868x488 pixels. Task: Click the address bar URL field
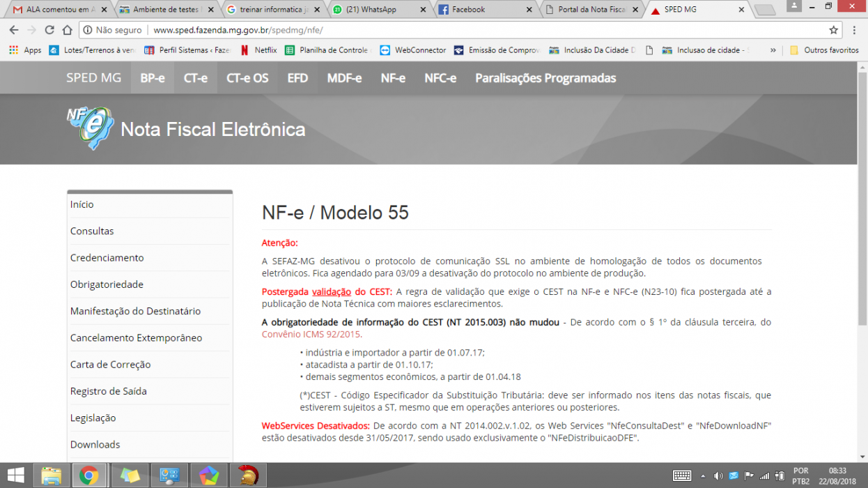pos(460,30)
